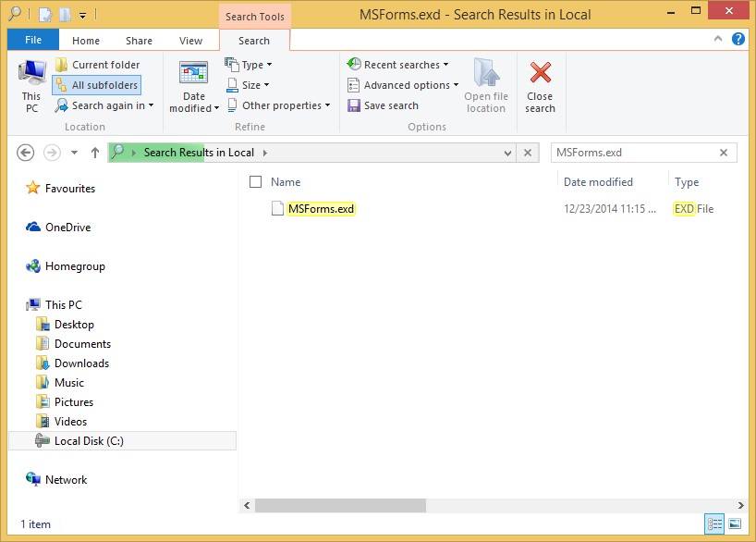Open the File menu tab

[33, 40]
